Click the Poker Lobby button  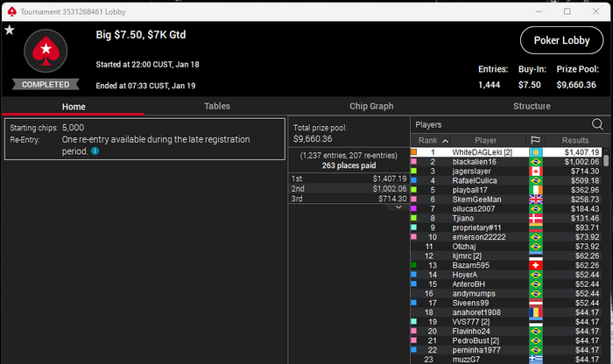click(x=562, y=40)
